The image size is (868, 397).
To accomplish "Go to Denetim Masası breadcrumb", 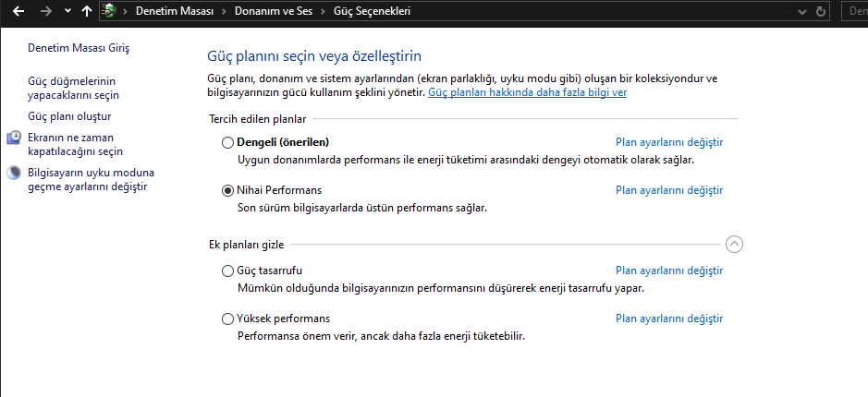I will 174,12.
